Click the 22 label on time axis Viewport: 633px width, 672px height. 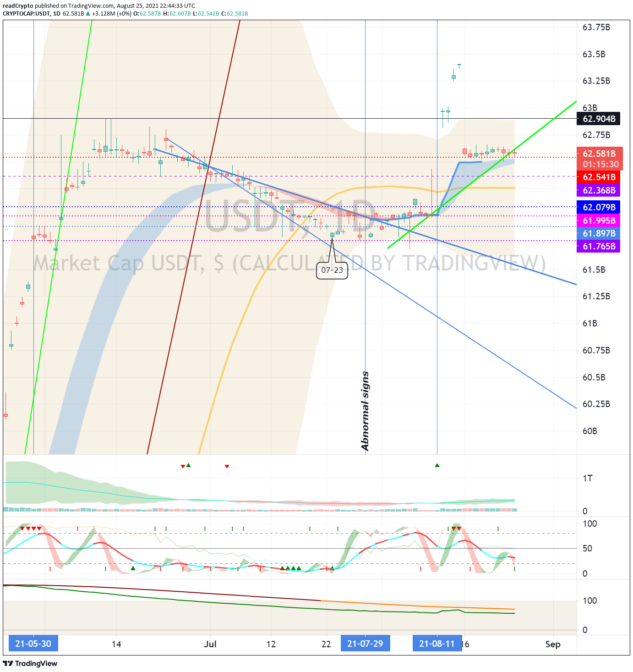point(326,644)
